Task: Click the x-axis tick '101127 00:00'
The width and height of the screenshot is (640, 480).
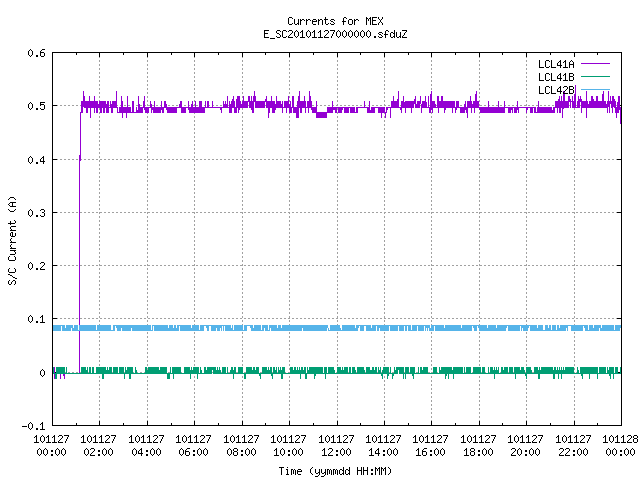Action: (51, 446)
